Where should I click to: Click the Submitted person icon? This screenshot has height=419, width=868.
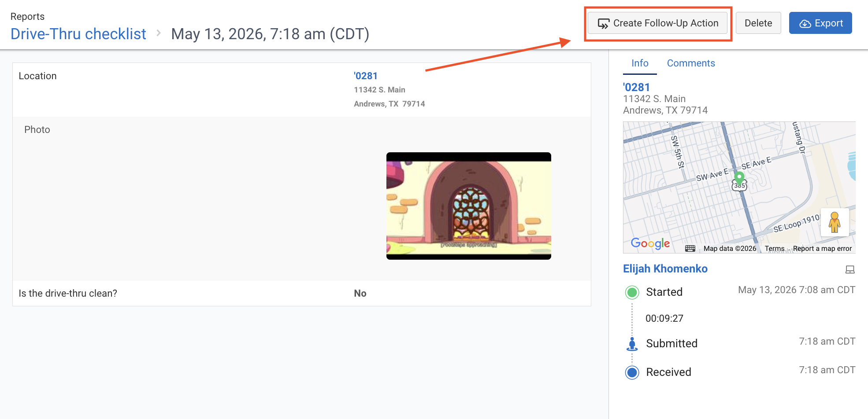click(632, 344)
